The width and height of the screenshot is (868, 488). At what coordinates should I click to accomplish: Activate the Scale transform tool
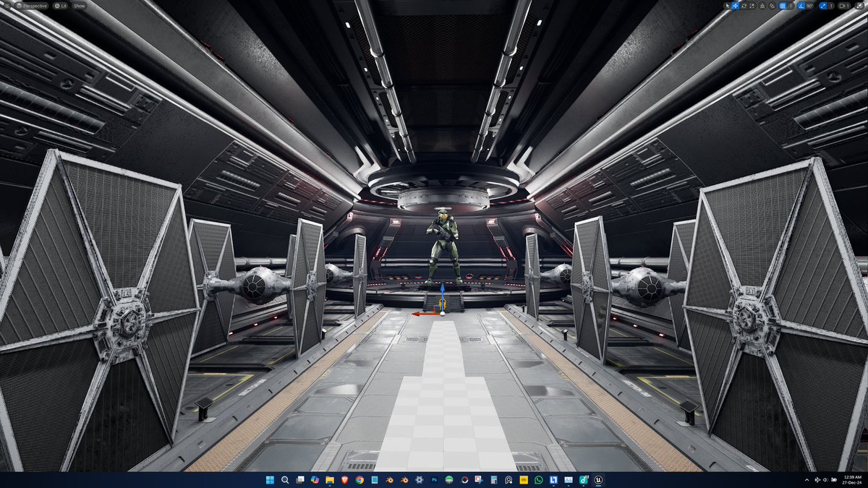(x=751, y=5)
